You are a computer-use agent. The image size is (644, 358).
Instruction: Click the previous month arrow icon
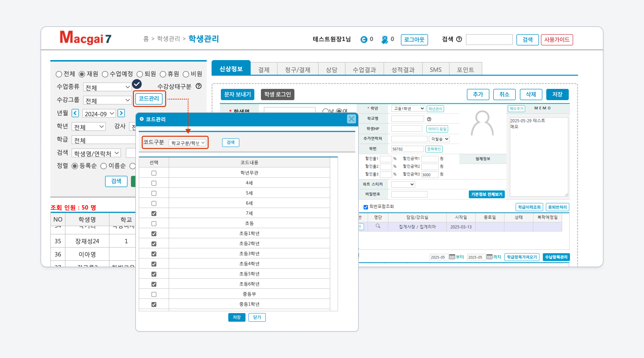coord(75,113)
